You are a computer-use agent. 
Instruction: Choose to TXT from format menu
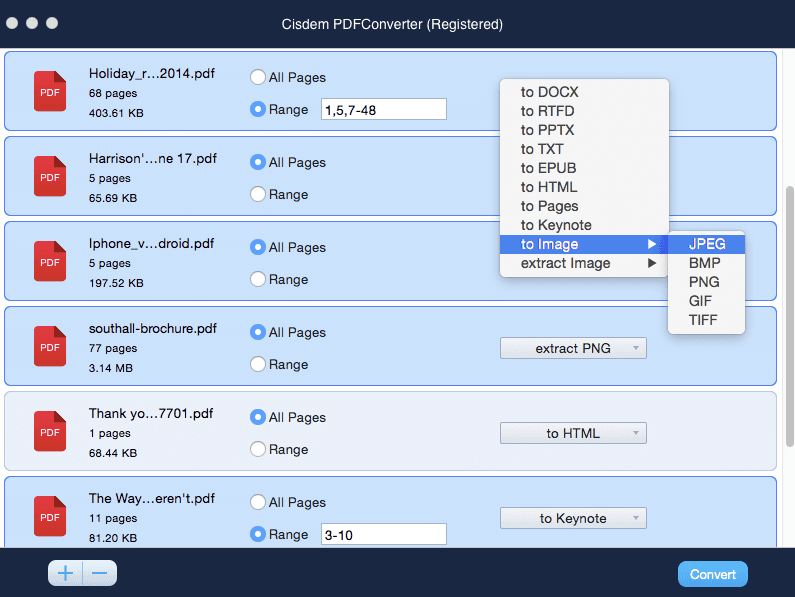(584, 149)
